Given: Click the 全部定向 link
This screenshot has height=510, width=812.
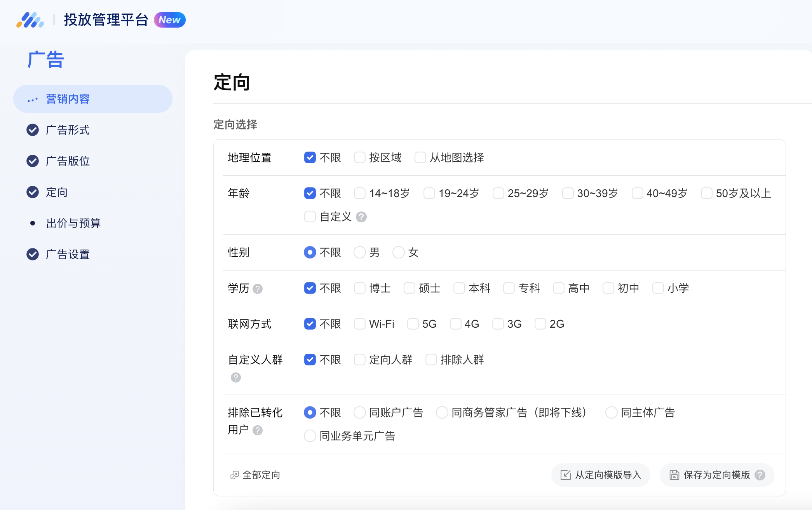Looking at the screenshot, I should coord(261,475).
